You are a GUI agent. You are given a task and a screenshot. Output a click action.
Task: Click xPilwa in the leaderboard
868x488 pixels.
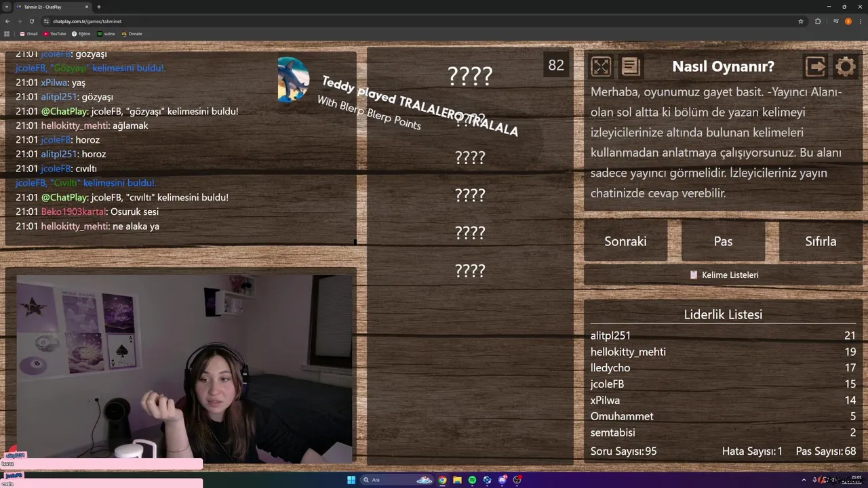pos(605,400)
